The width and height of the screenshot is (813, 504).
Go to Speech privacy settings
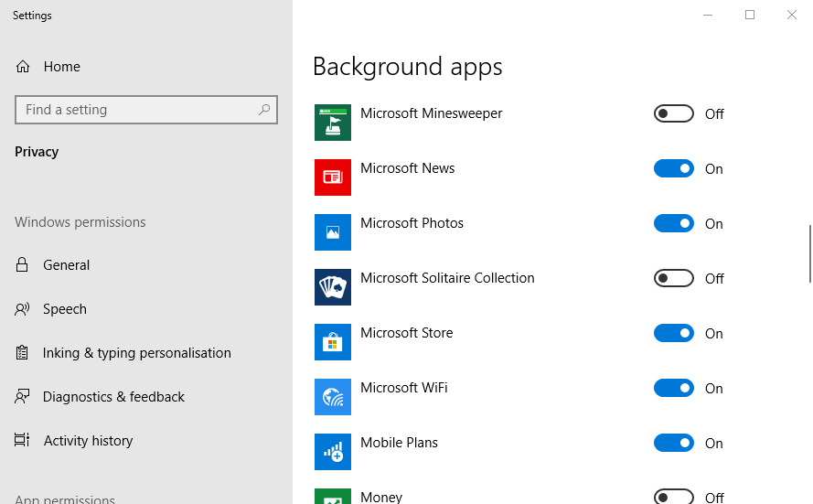pyautogui.click(x=64, y=309)
